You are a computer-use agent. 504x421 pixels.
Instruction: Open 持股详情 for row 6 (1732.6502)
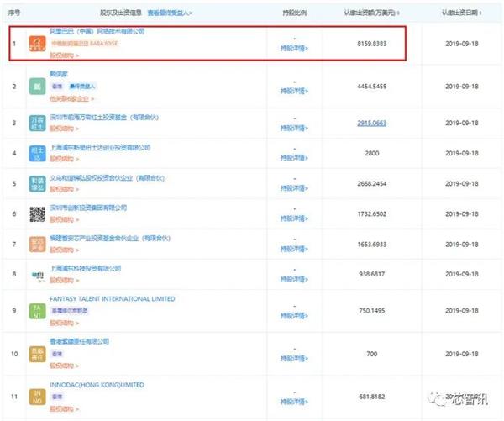[295, 218]
